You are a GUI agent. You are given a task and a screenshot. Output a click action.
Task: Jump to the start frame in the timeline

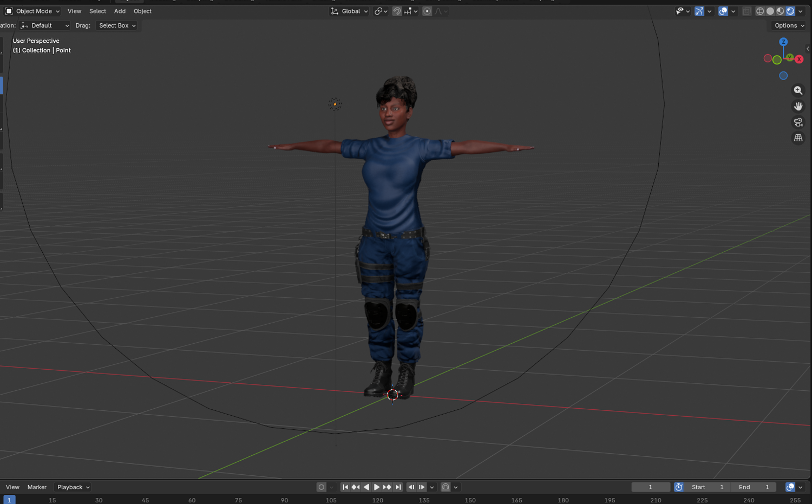[345, 487]
